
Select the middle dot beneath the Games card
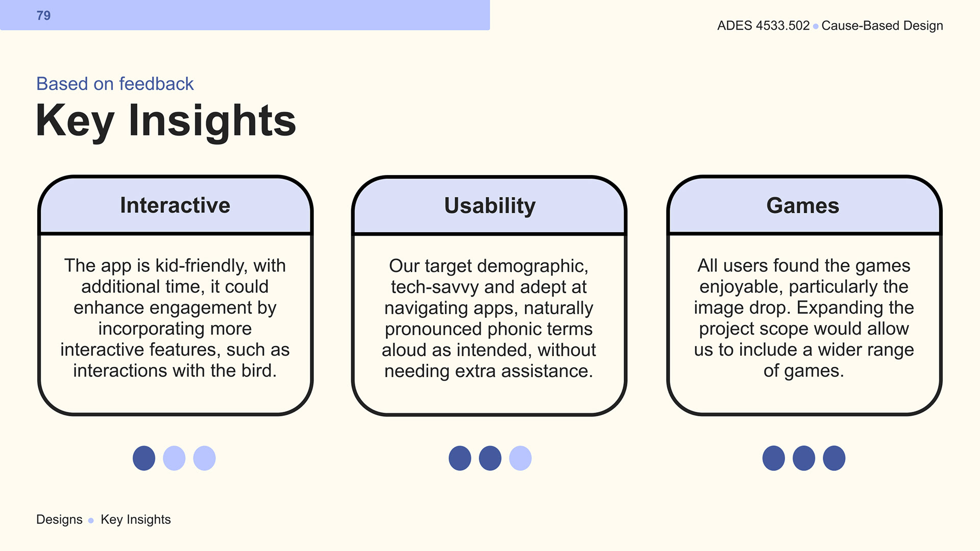tap(804, 458)
